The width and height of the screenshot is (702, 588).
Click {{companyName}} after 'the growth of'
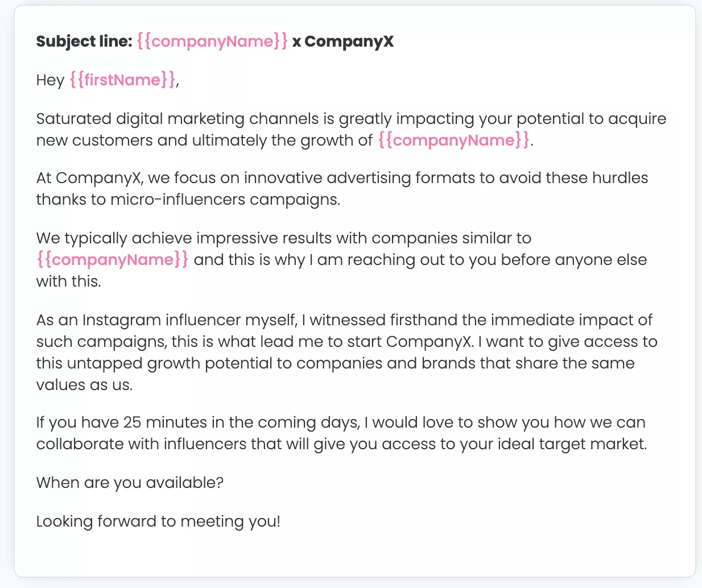[454, 140]
